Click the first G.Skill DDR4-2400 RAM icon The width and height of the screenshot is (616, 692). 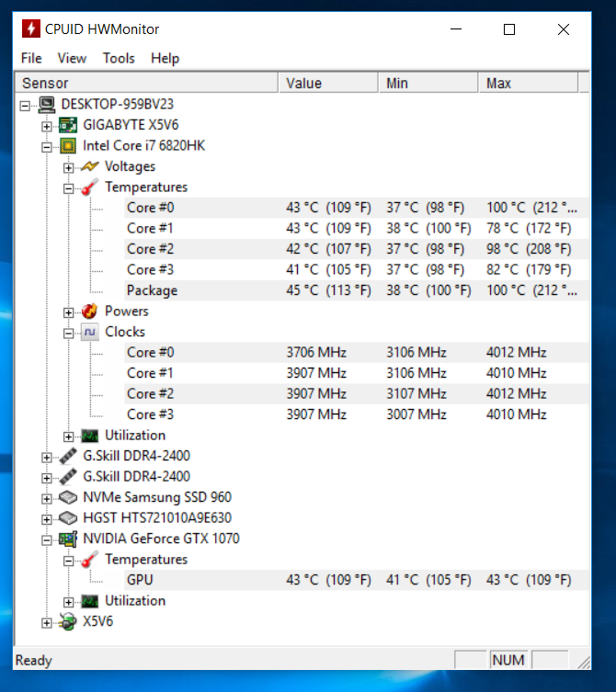pyautogui.click(x=68, y=456)
